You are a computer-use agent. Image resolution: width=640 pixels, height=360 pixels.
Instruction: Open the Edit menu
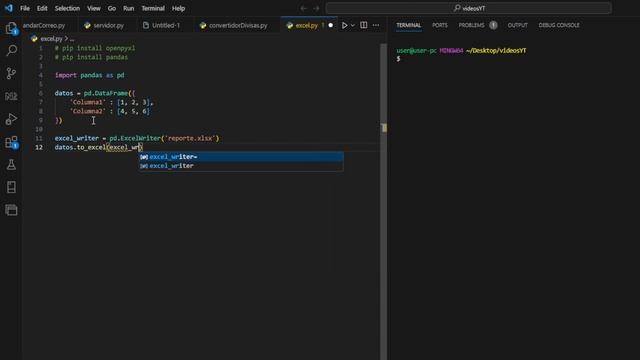(x=42, y=8)
